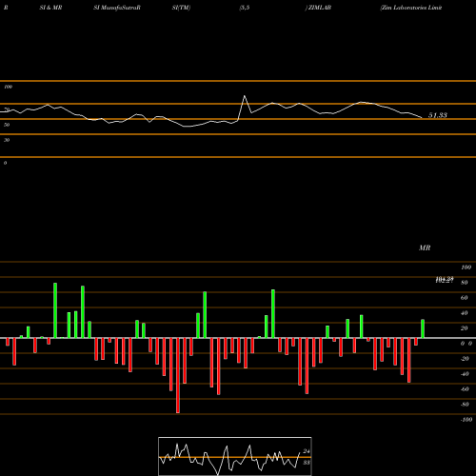Click the -80 label on the MR axis
The width and height of the screenshot is (476, 476).
(465, 405)
